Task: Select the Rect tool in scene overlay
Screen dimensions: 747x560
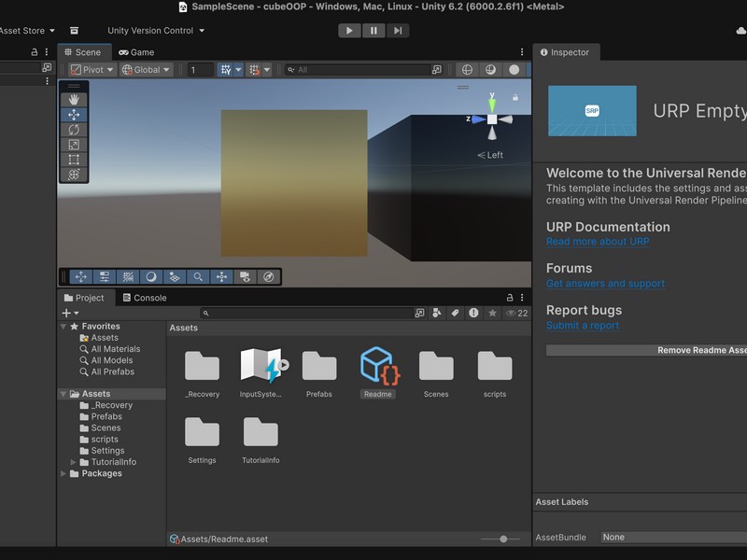Action: click(x=74, y=160)
